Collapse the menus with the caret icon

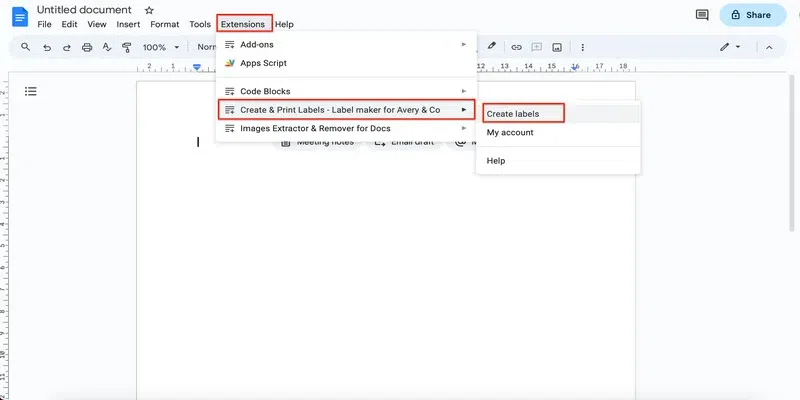tap(769, 47)
